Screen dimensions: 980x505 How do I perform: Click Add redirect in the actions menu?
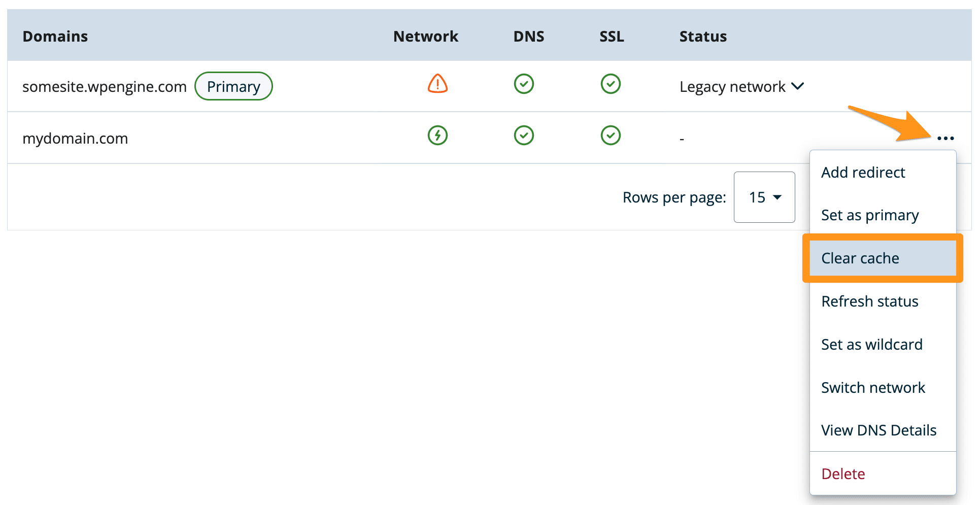(x=863, y=172)
